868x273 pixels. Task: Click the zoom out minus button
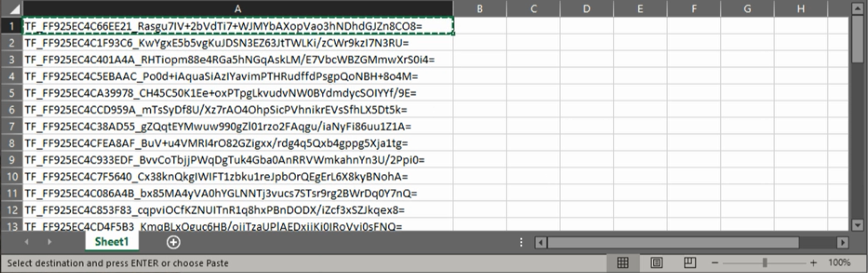coord(714,263)
